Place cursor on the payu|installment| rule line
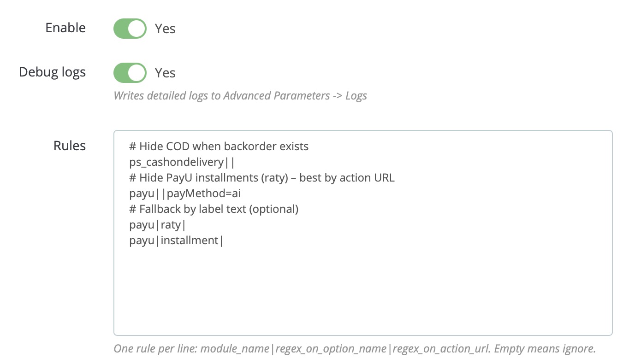 (176, 241)
